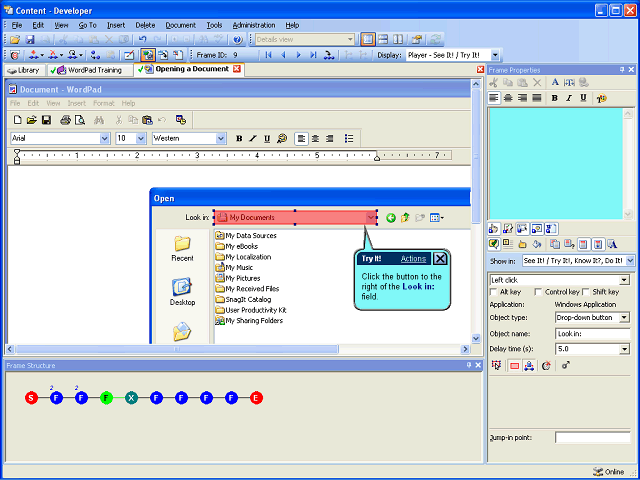Viewport: 640px width, 480px height.
Task: Toggle Italic in Frame Properties pane
Action: tap(569, 98)
